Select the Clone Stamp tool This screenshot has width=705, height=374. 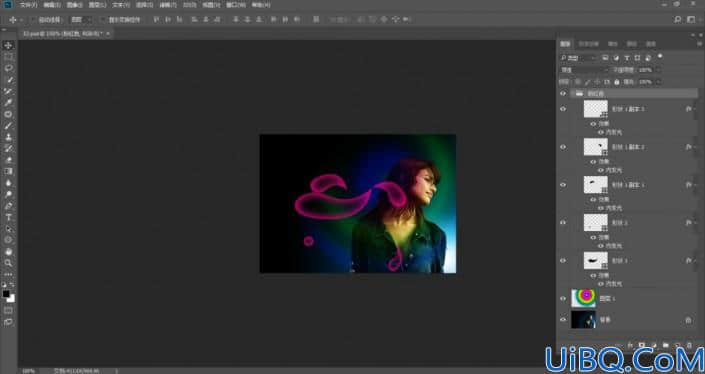point(8,137)
